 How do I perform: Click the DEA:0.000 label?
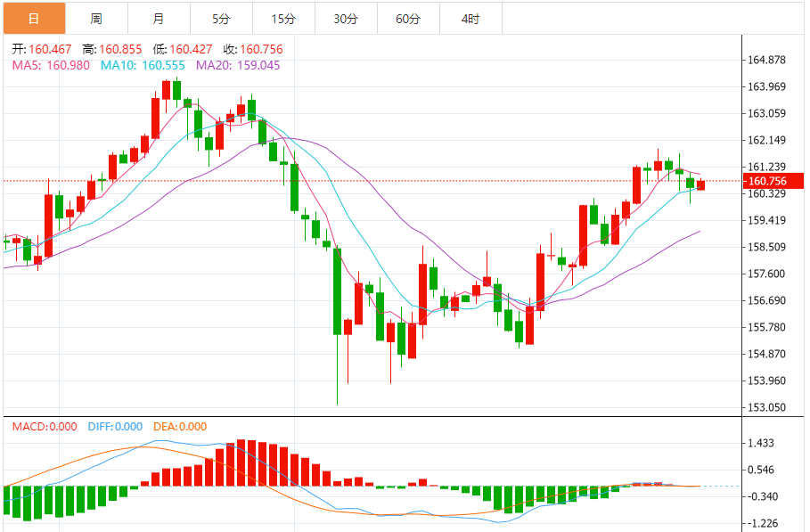pos(180,427)
